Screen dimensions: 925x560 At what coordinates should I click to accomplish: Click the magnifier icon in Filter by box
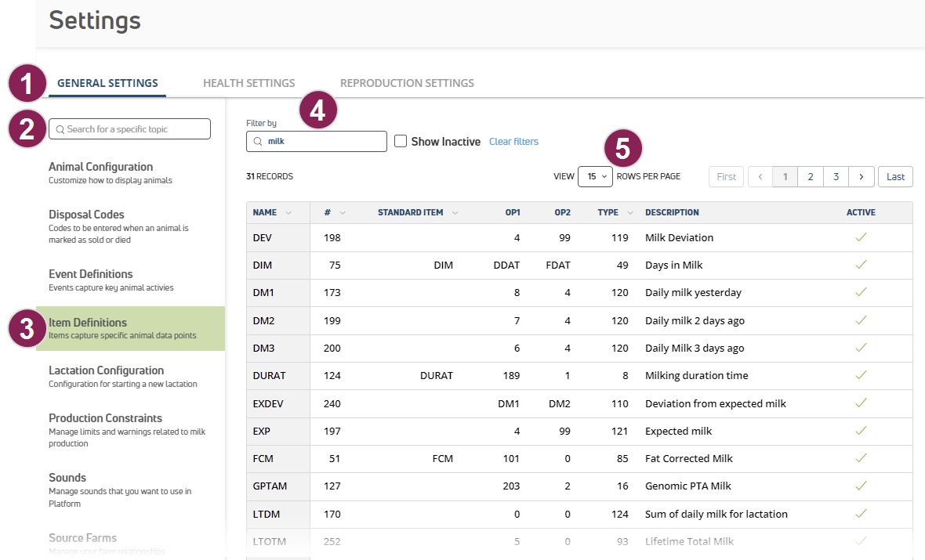[x=257, y=142]
